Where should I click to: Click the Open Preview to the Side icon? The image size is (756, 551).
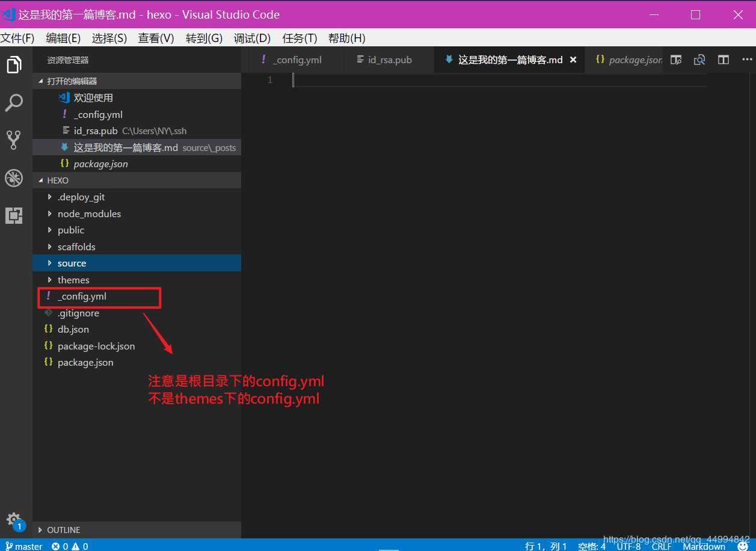coord(676,60)
